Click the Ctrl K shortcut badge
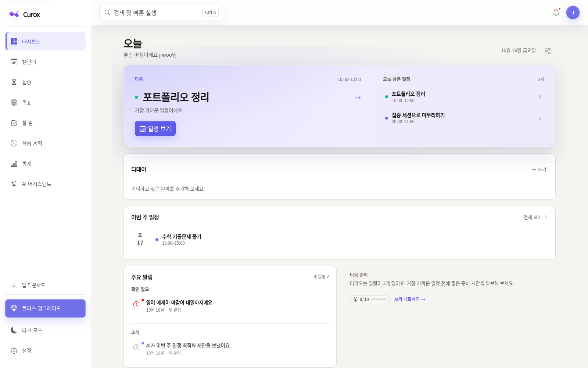The width and height of the screenshot is (588, 368). 211,13
